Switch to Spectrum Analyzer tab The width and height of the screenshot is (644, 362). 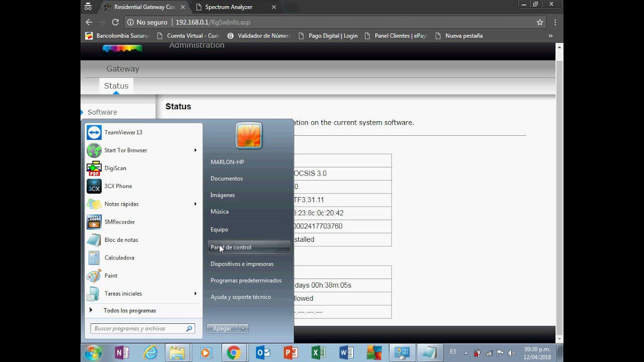pyautogui.click(x=235, y=7)
